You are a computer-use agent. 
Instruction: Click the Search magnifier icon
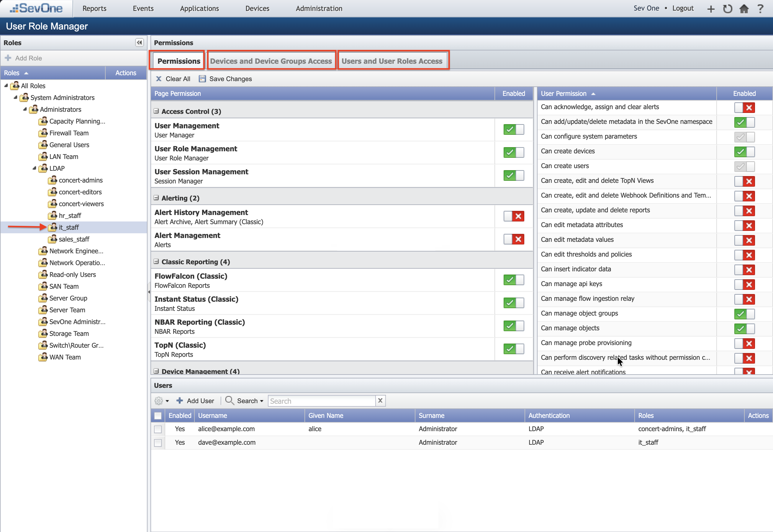[x=230, y=400]
